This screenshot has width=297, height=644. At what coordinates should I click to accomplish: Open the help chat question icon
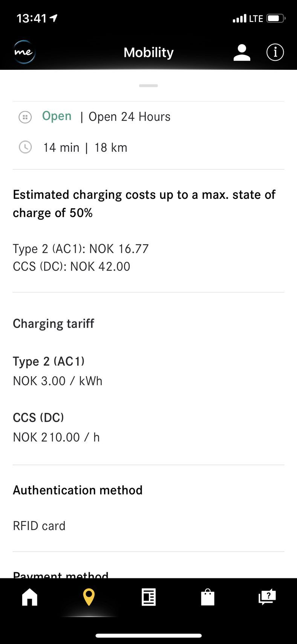coord(267,597)
